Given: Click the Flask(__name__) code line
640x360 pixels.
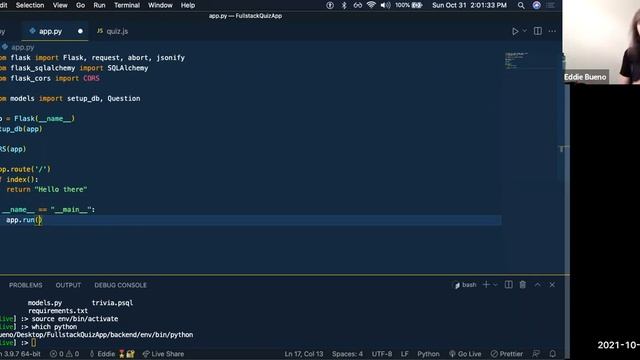Looking at the screenshot, I should coord(37,119).
